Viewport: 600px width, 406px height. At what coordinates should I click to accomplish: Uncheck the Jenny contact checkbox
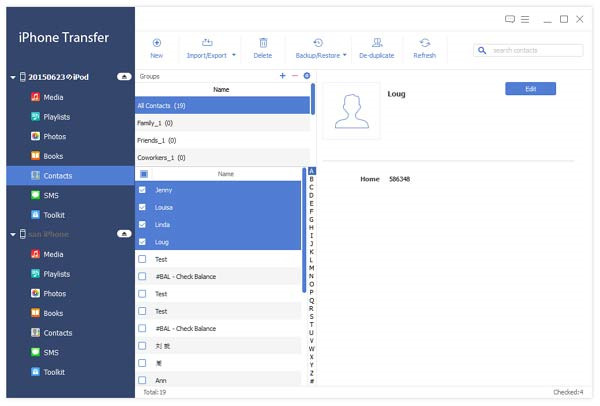(x=143, y=189)
